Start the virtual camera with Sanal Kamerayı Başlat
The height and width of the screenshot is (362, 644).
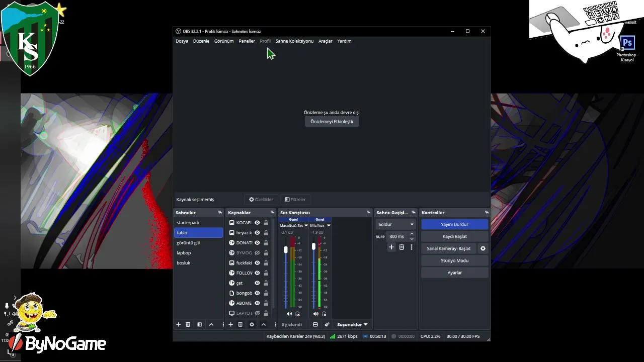coord(449,248)
